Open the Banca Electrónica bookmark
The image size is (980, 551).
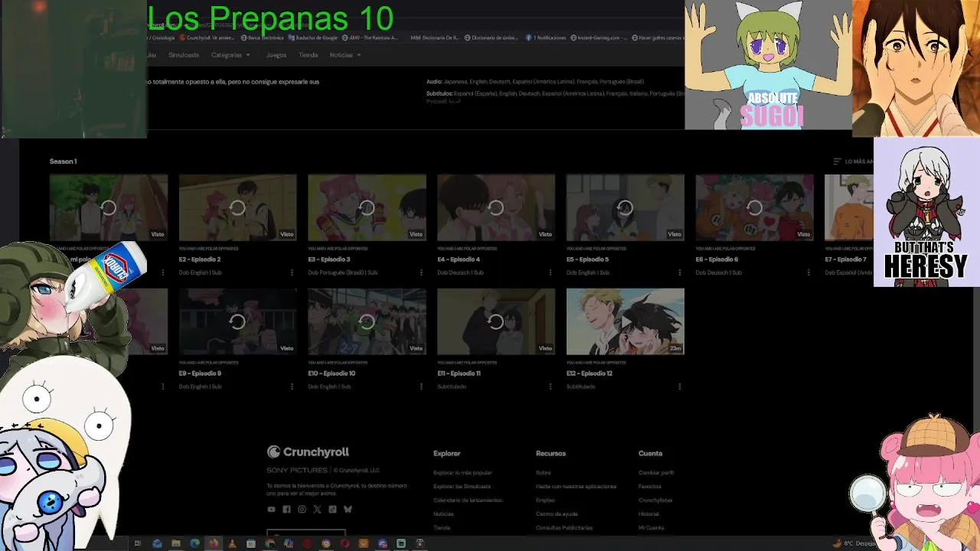[x=262, y=37]
